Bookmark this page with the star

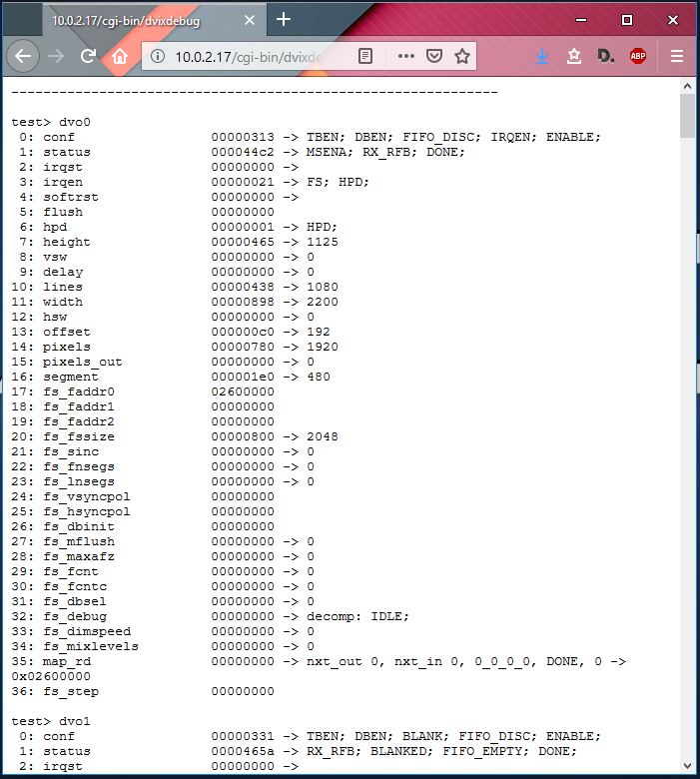coord(462,56)
